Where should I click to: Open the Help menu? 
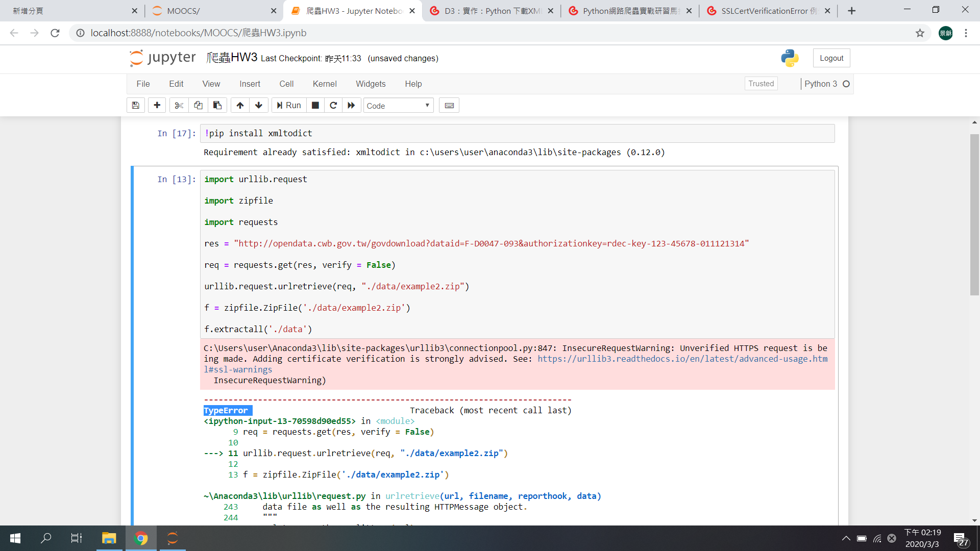pos(413,84)
